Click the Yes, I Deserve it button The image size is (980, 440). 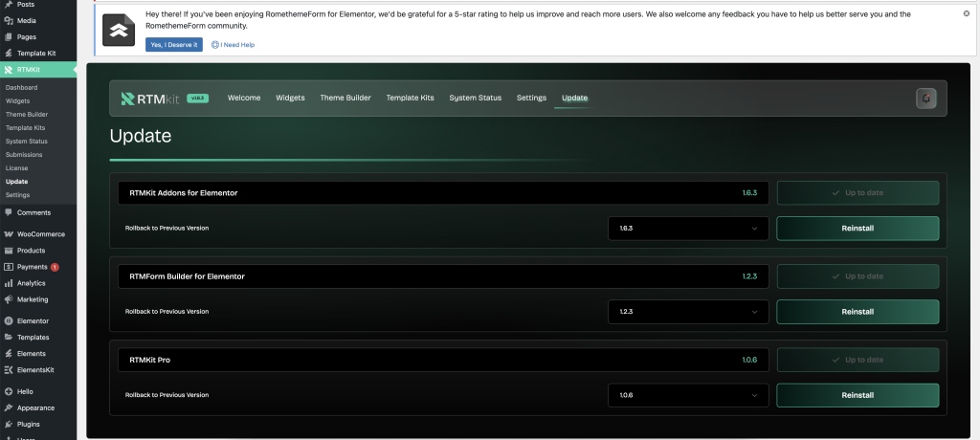(174, 44)
